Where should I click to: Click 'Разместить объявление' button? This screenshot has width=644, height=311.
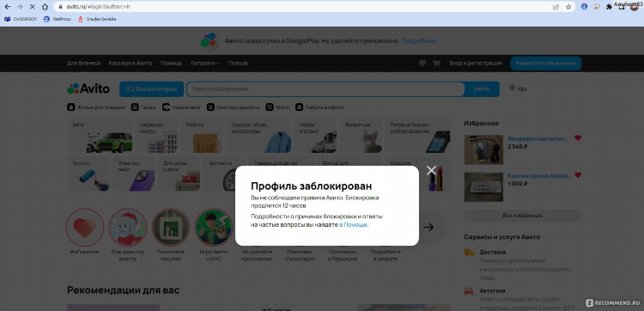[545, 64]
